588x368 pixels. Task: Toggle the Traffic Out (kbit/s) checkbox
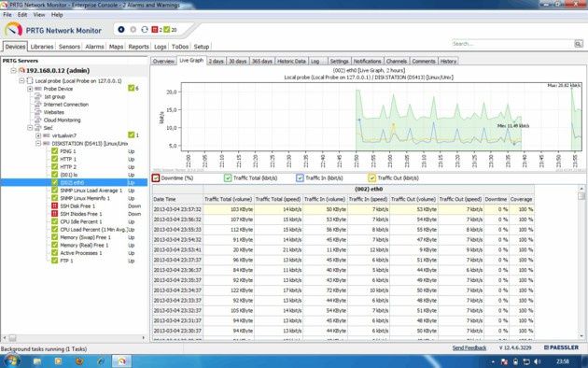(x=371, y=178)
